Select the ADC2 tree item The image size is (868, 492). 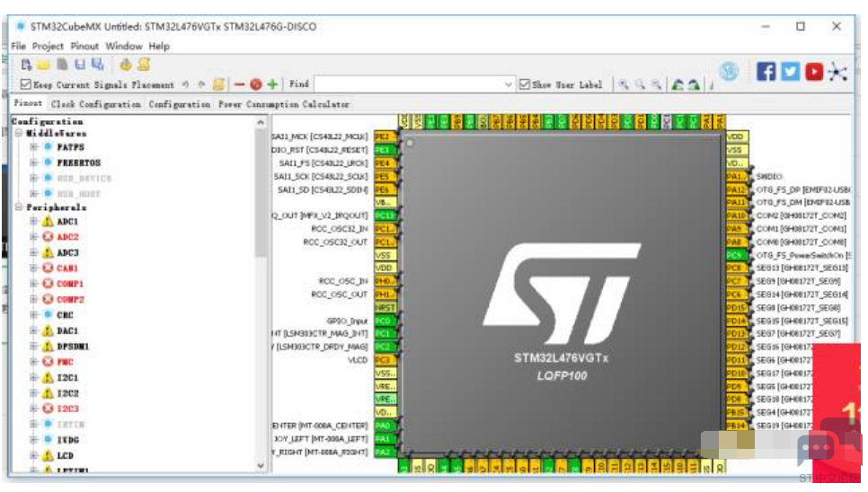(x=68, y=237)
